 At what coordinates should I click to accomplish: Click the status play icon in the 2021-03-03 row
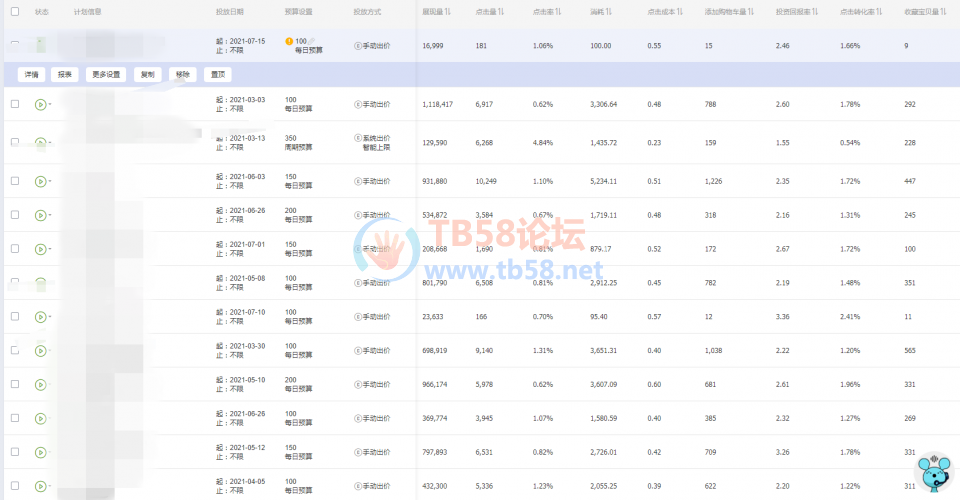(40, 105)
